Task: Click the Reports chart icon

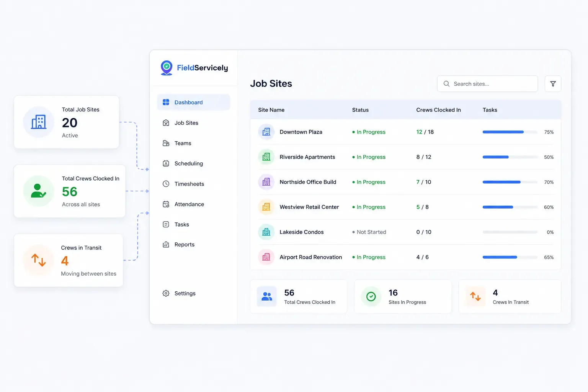Action: tap(166, 245)
